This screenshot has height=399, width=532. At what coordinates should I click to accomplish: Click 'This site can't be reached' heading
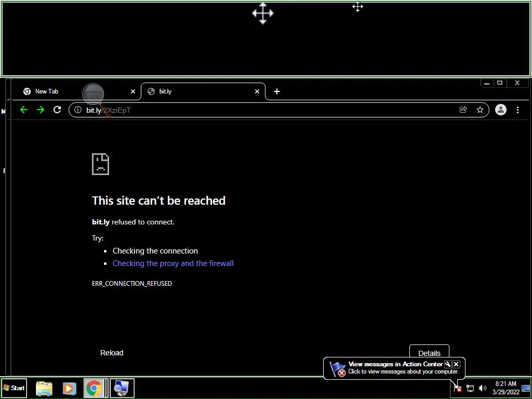[159, 201]
